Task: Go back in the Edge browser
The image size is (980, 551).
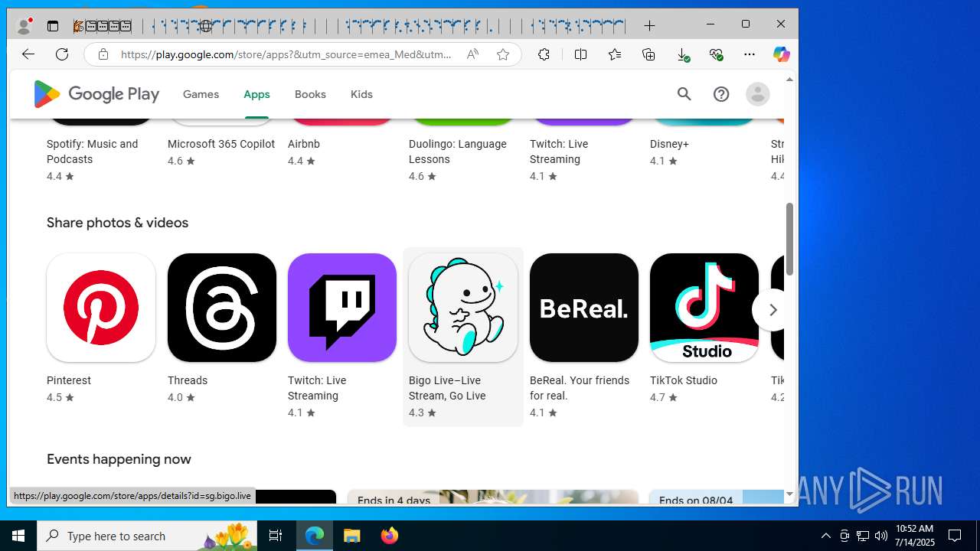Action: pos(28,54)
